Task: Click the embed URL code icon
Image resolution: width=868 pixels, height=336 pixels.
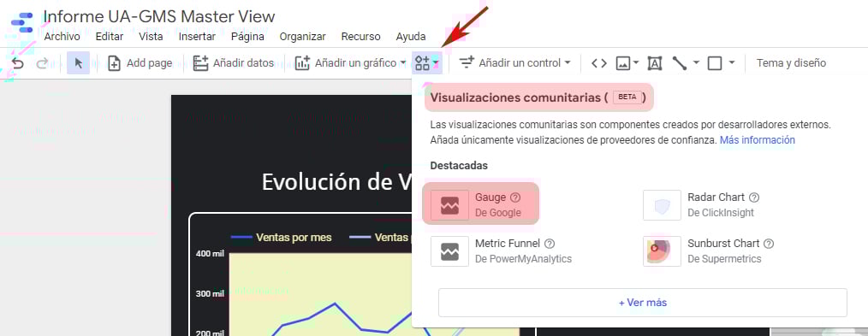Action: (x=599, y=63)
